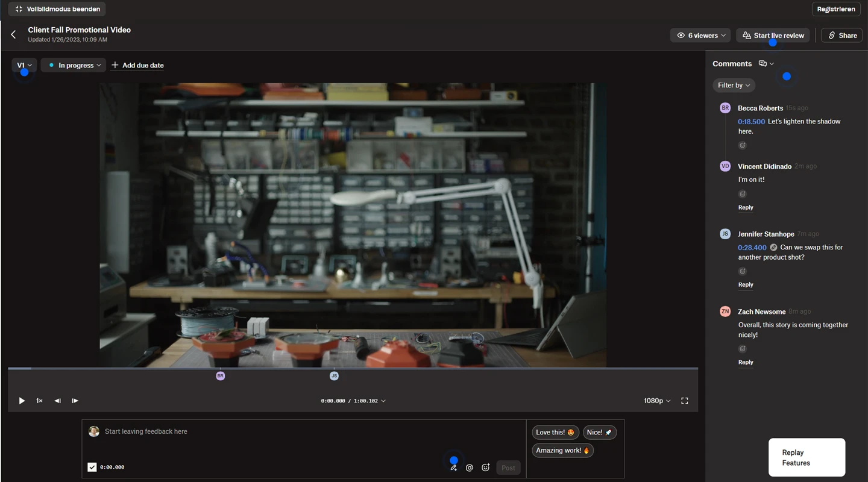Insert the 'Nice!' quick reaction

tap(600, 432)
